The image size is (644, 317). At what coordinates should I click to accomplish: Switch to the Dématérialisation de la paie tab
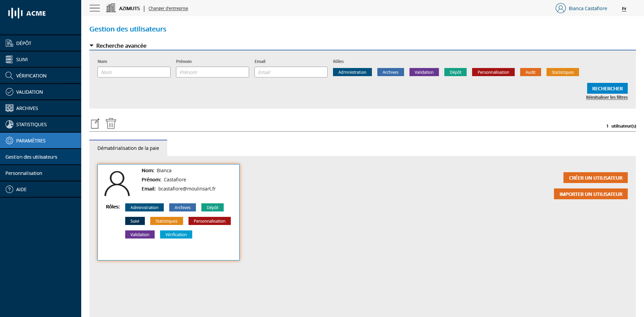point(128,148)
